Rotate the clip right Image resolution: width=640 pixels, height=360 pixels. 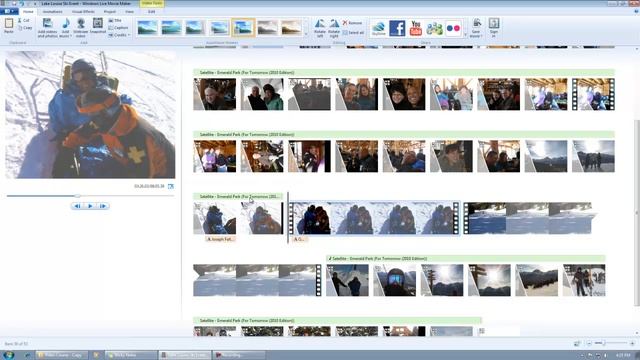click(x=334, y=28)
